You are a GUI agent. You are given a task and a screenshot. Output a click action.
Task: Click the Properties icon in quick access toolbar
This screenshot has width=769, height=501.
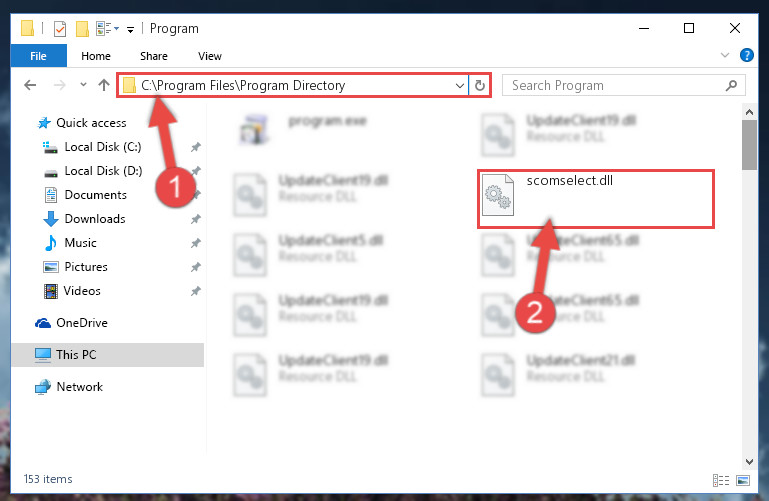coord(60,29)
